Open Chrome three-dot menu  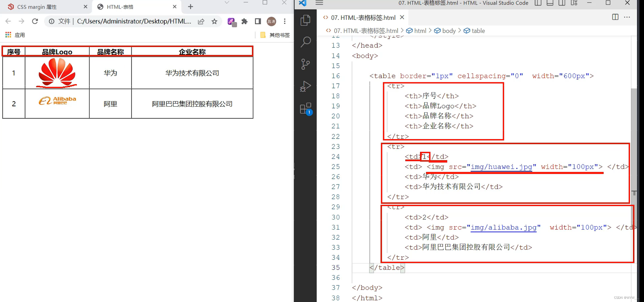(285, 21)
